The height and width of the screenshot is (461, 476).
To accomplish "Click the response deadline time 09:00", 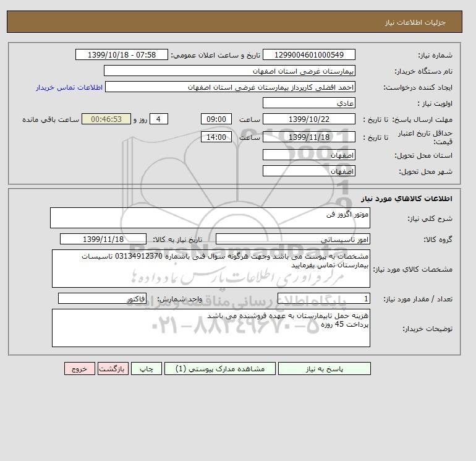I will (x=216, y=119).
